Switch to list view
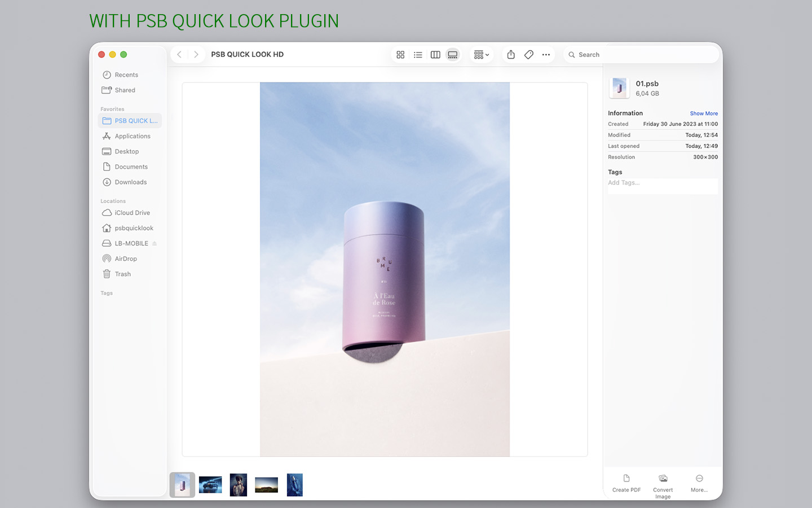This screenshot has width=812, height=508. tap(418, 55)
